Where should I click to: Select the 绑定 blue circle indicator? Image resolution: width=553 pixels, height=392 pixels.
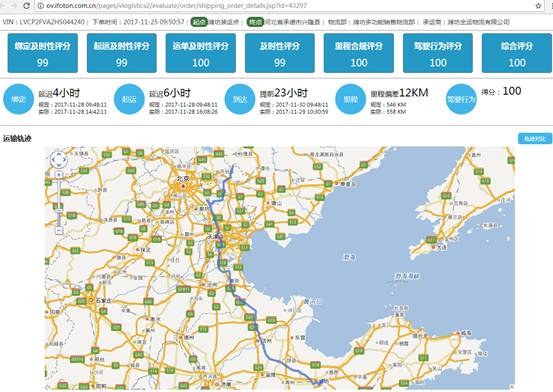[x=18, y=99]
